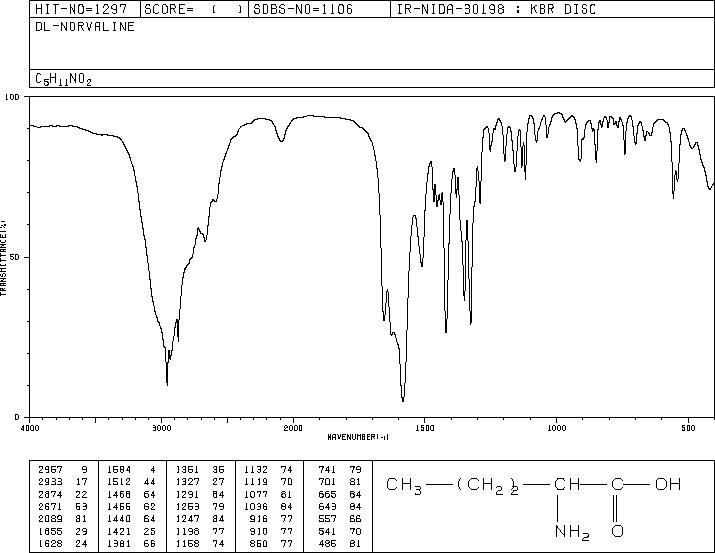Viewport: 715px width, 553px height.
Task: Click the deepest spectrum peak near 1580
Action: coord(403,399)
